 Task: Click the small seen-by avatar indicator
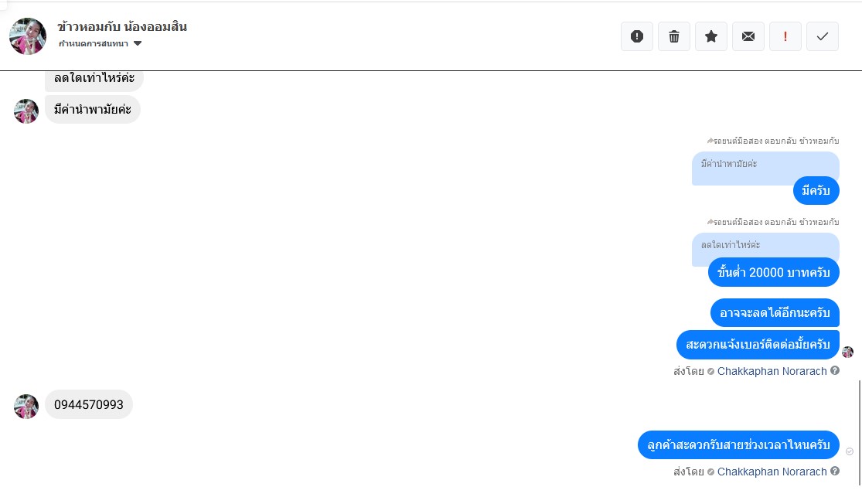(x=848, y=352)
